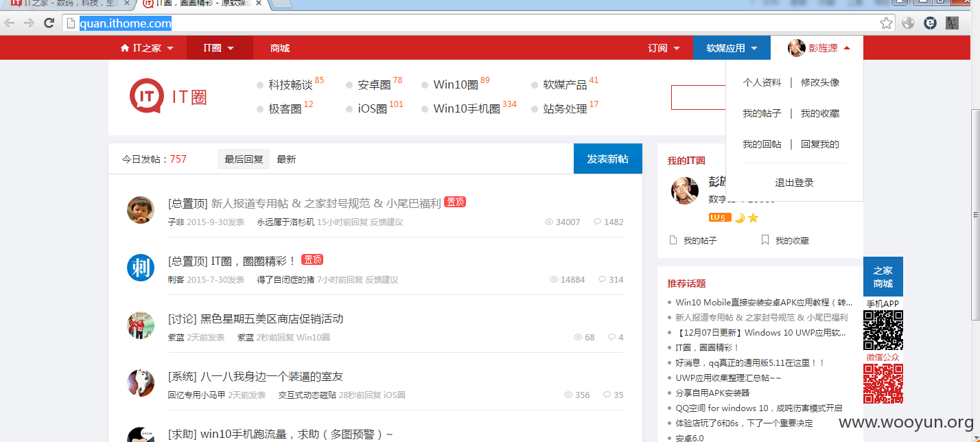Open avatar of the 八一八 post author
Image resolution: width=980 pixels, height=442 pixels.
[x=141, y=382]
